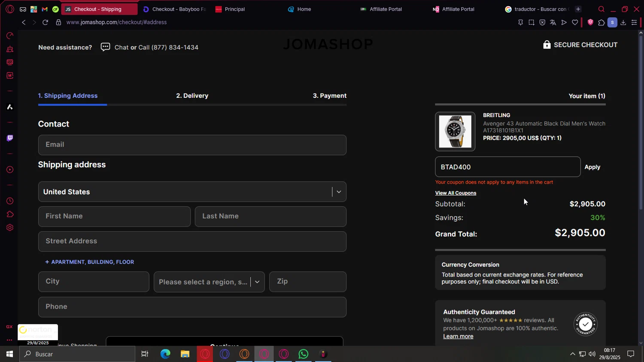The width and height of the screenshot is (644, 362).
Task: Add page to bookmarks with heart icon
Action: point(575,22)
